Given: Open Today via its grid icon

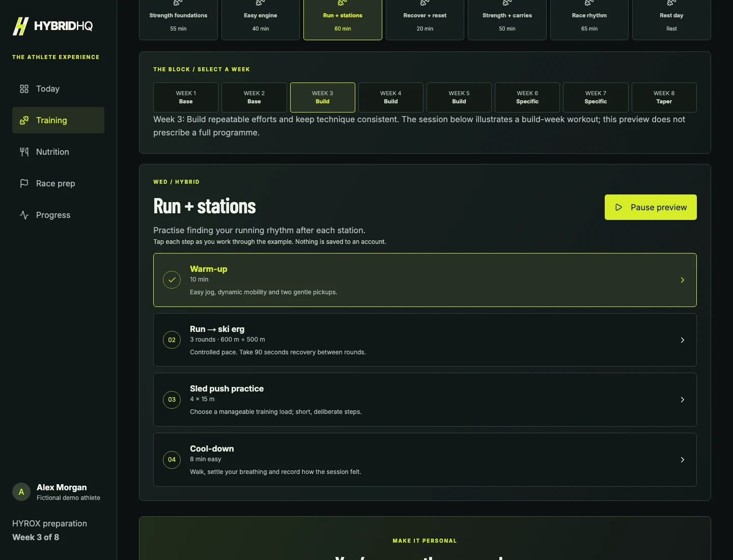Looking at the screenshot, I should (24, 89).
